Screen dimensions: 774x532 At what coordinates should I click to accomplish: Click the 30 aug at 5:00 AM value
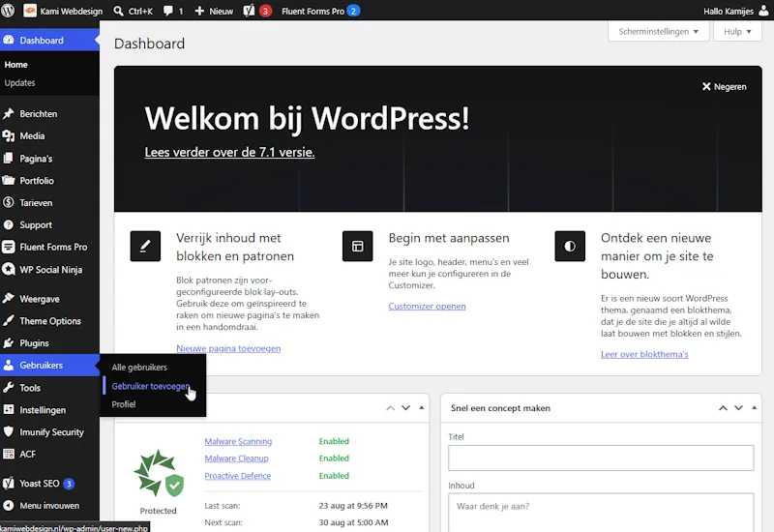(x=353, y=522)
